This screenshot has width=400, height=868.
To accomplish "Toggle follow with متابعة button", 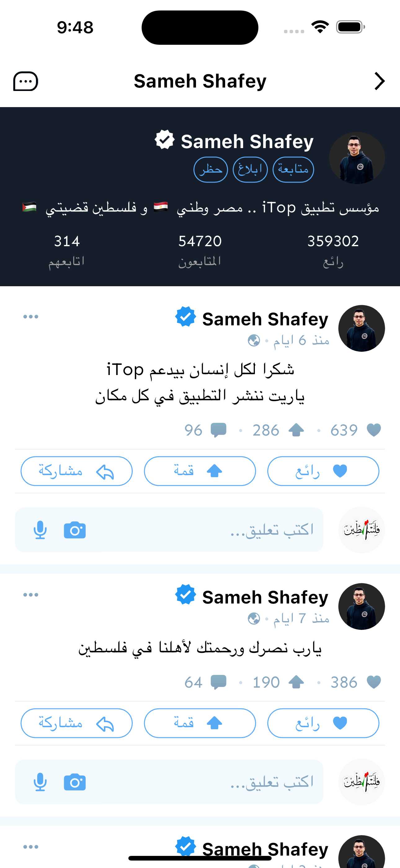I will (x=293, y=170).
